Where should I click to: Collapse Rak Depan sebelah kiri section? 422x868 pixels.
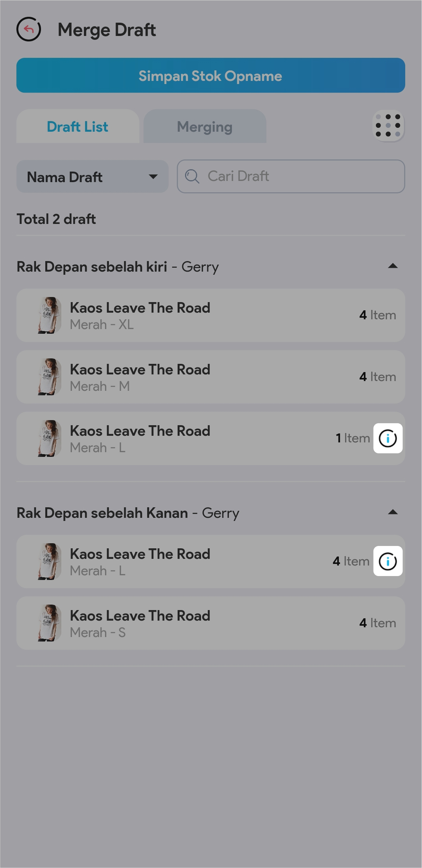click(x=393, y=266)
